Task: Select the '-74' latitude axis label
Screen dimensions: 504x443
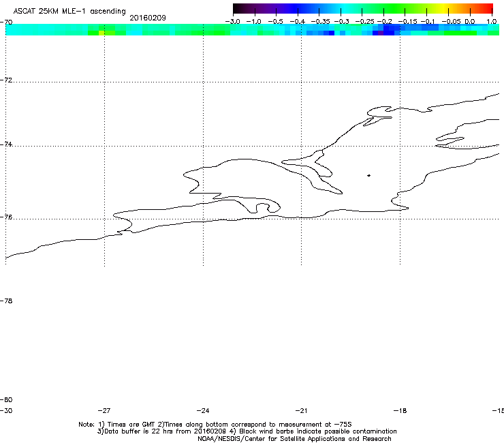Action: (6, 144)
